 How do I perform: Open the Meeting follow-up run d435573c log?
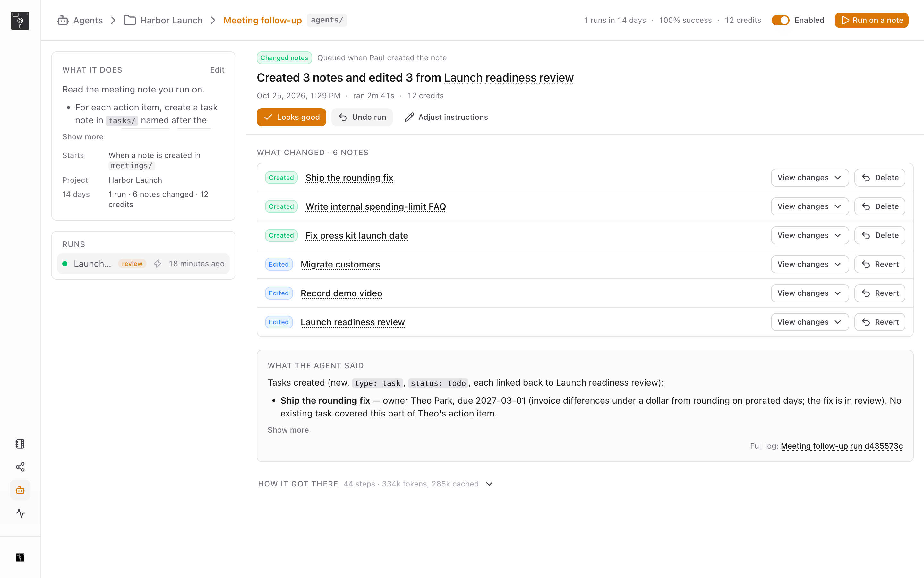(842, 446)
